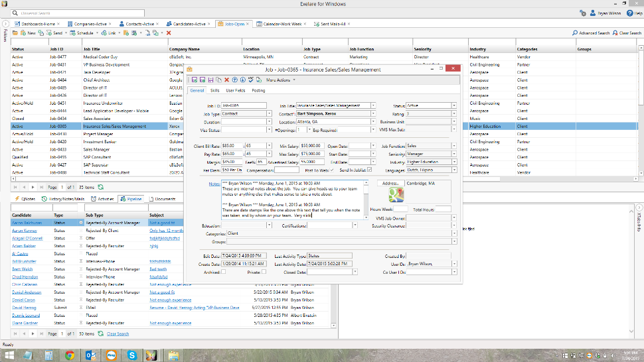
Task: Open the Notes link in job form
Action: coord(214,184)
